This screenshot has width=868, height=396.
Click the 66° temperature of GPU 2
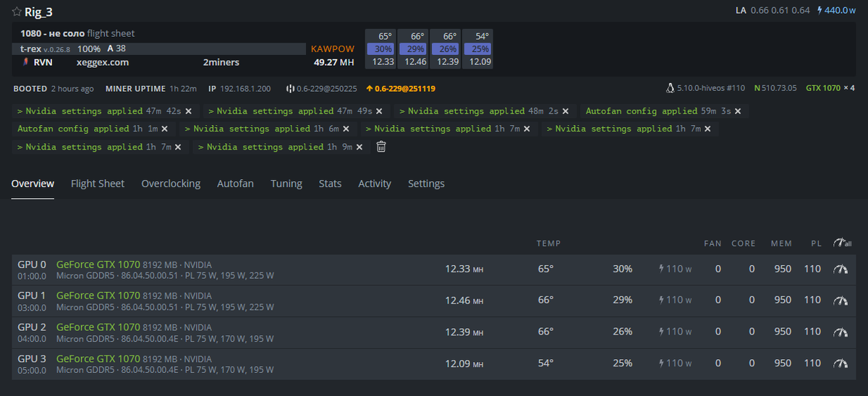pyautogui.click(x=545, y=332)
